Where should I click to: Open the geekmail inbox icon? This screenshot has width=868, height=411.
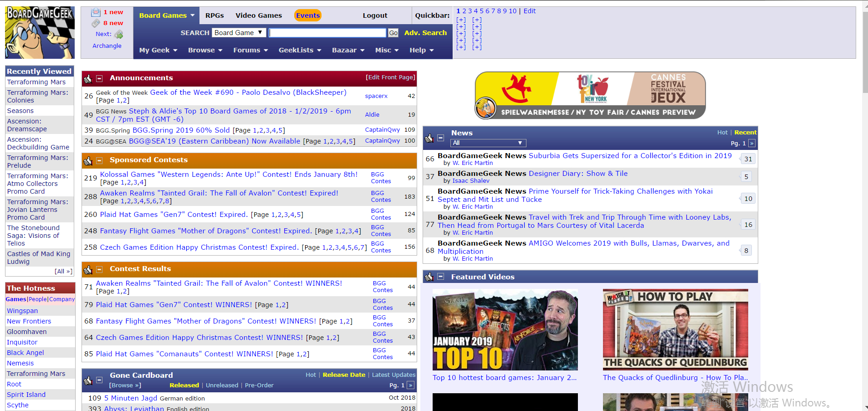point(96,12)
